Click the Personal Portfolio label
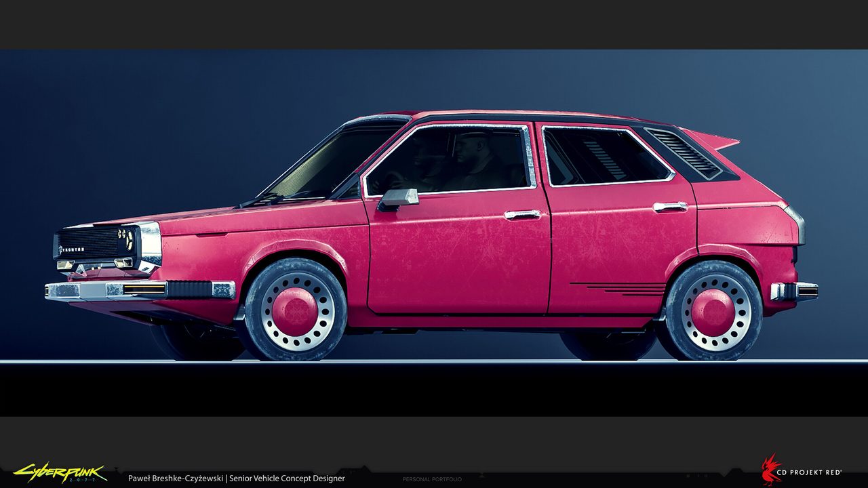Screen dimensions: 868x488 pyautogui.click(x=432, y=479)
